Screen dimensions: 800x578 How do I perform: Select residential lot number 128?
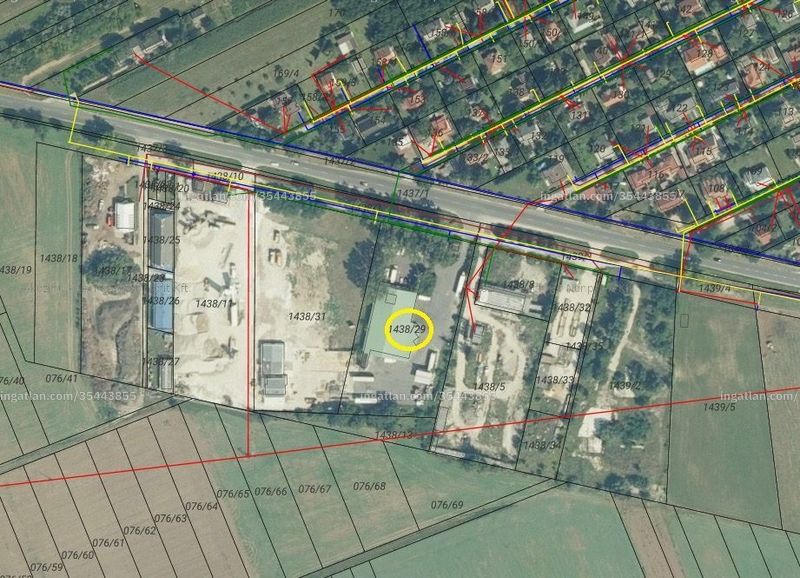[x=704, y=54]
